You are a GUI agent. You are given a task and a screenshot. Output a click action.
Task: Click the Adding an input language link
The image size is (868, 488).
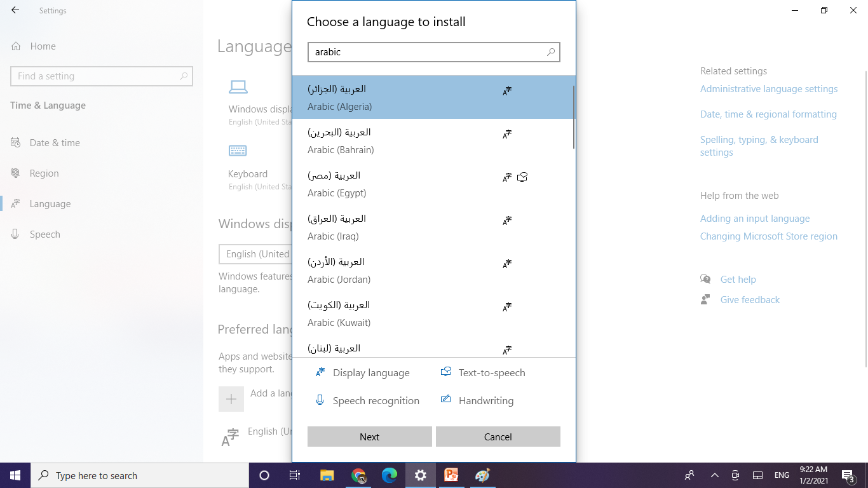(755, 218)
